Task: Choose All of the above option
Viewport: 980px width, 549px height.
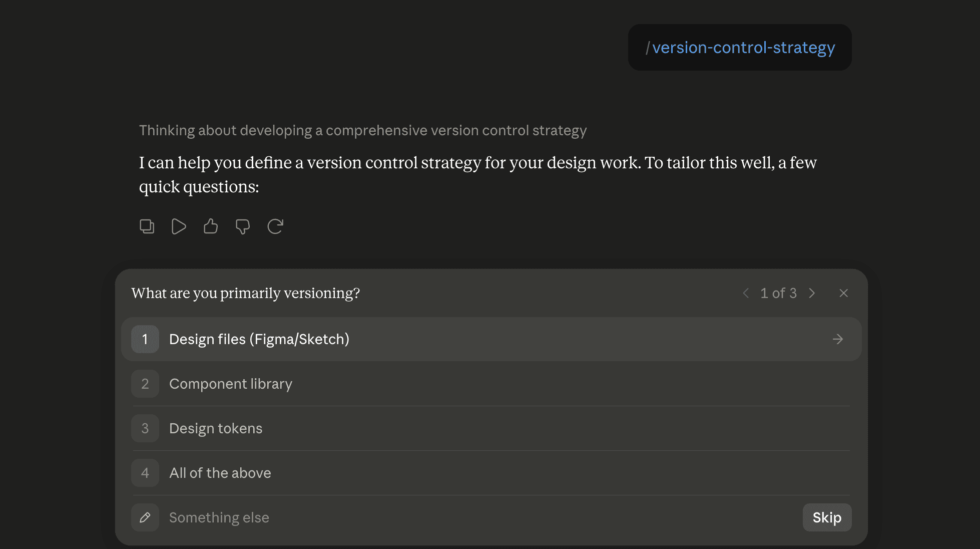Action: click(492, 473)
